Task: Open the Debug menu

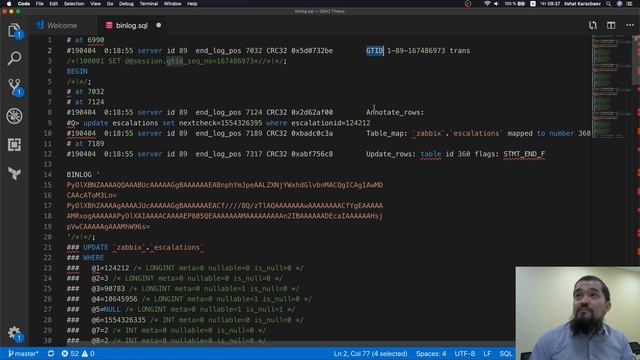Action: pos(126,4)
